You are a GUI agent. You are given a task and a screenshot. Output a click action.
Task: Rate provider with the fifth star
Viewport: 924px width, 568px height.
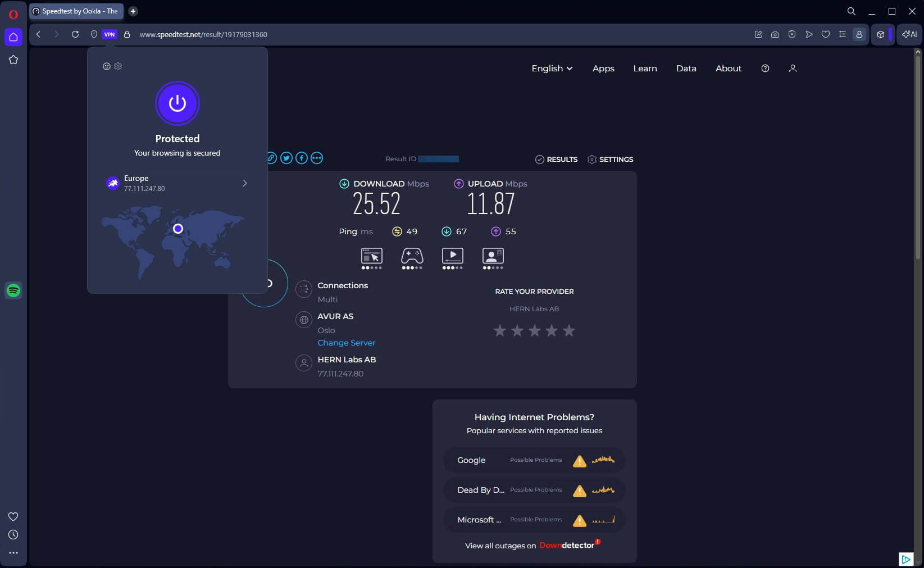click(569, 330)
